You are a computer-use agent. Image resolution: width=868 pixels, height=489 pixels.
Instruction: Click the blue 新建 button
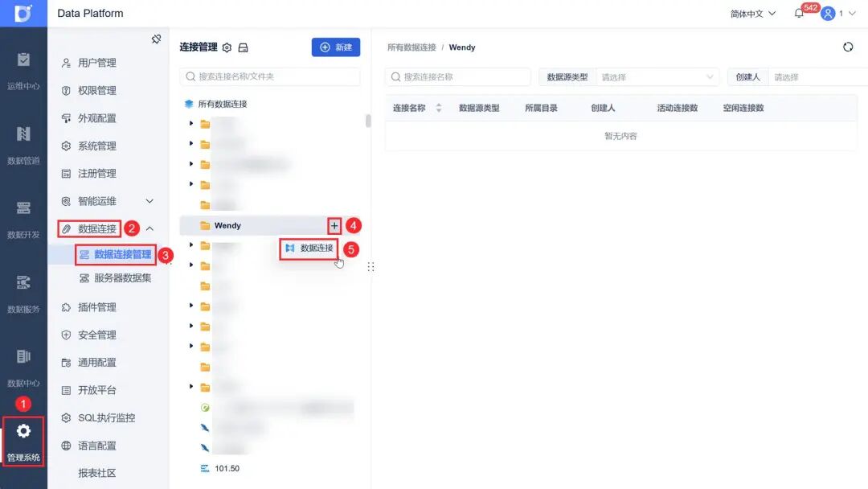pyautogui.click(x=336, y=47)
